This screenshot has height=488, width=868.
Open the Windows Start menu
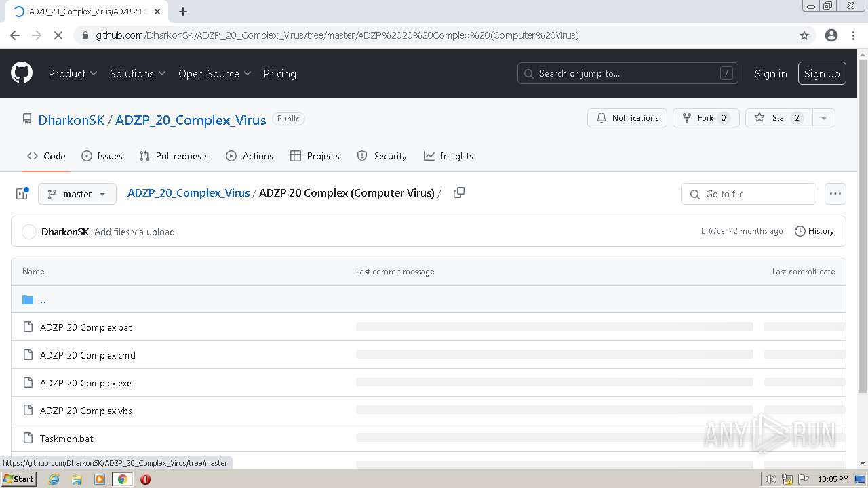18,479
